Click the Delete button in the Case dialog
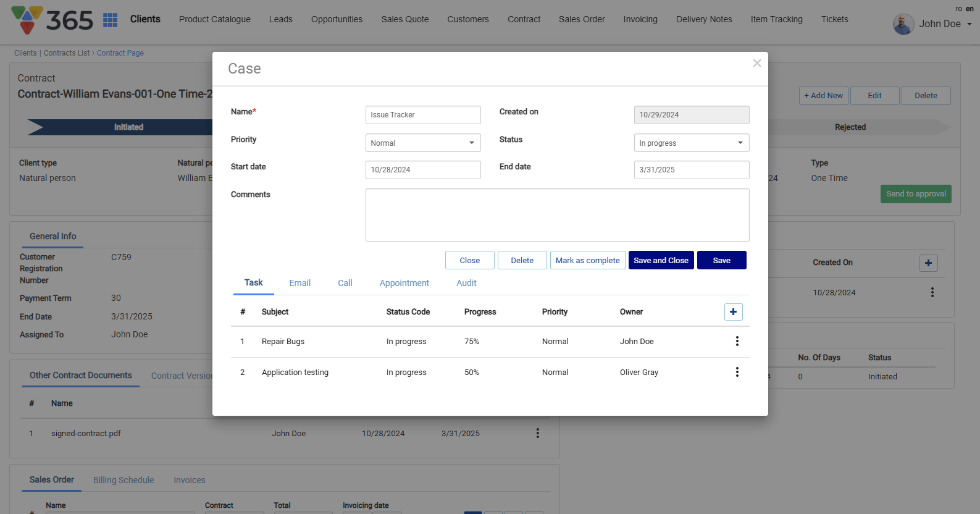 (522, 260)
